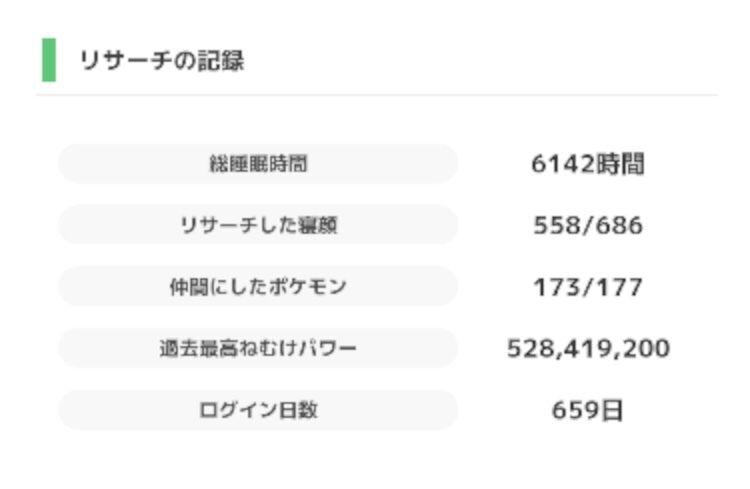Click the 558/686 value
The height and width of the screenshot is (489, 750).
coord(588,225)
